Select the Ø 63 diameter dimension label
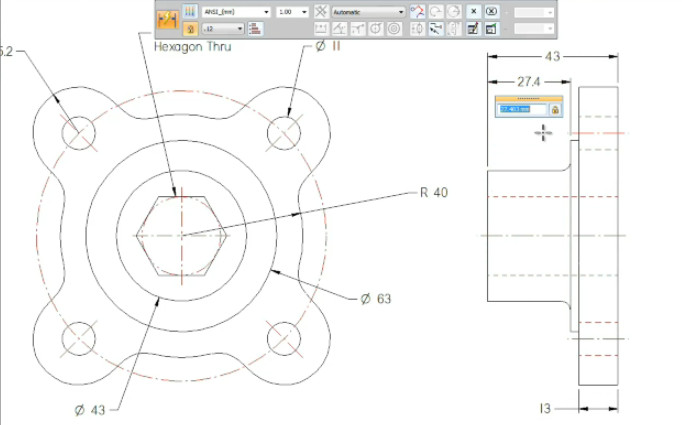682x425 pixels. 375,297
